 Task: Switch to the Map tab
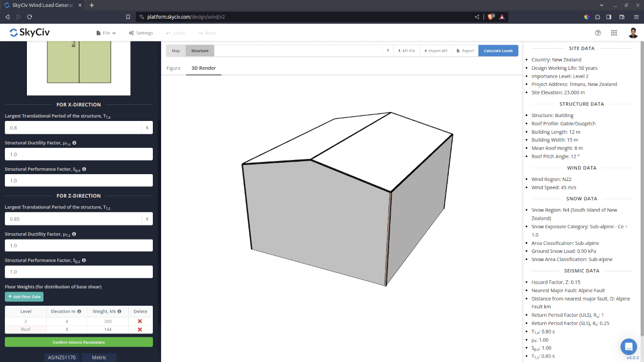coord(175,50)
